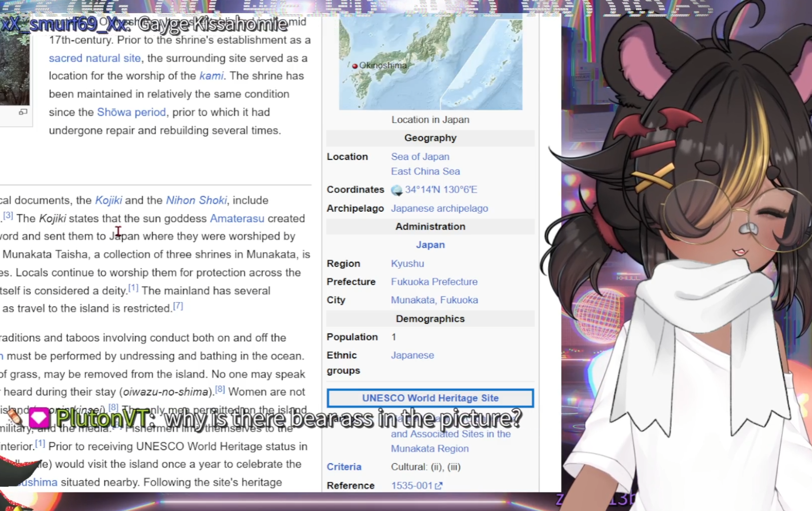
Task: Click the external link icon beside 1535-001
Action: [x=438, y=486]
